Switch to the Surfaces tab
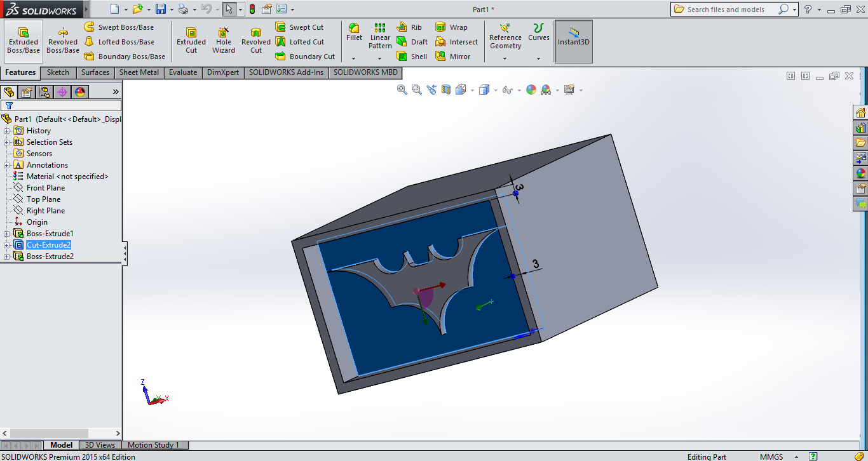 click(x=95, y=72)
